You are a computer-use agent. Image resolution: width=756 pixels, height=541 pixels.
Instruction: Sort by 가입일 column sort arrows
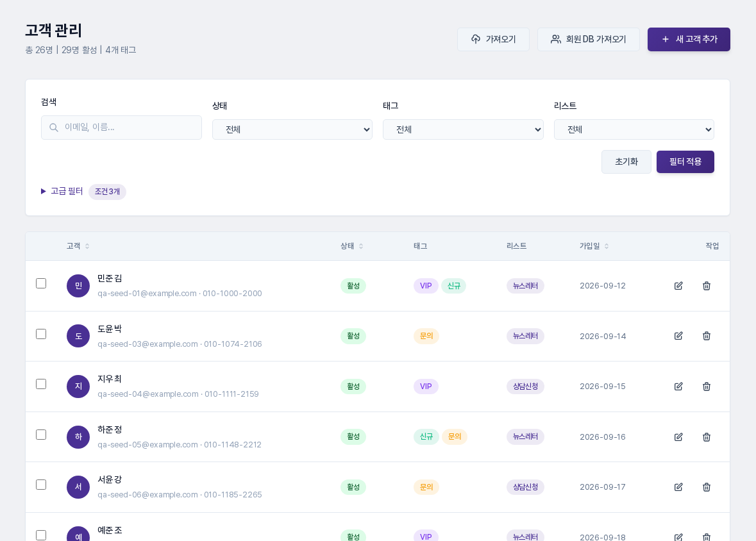pyautogui.click(x=607, y=246)
